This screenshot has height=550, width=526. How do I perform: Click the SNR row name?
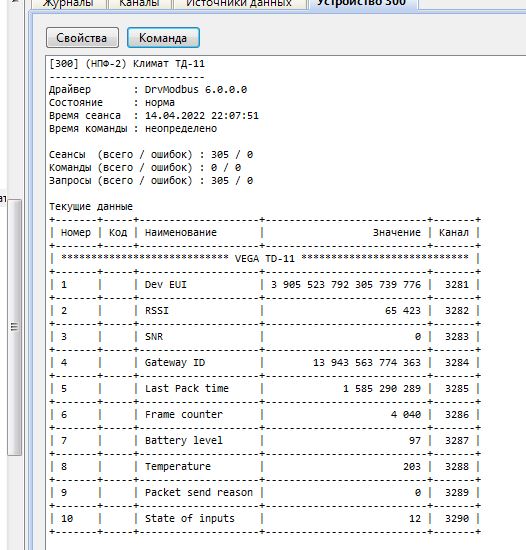(154, 336)
